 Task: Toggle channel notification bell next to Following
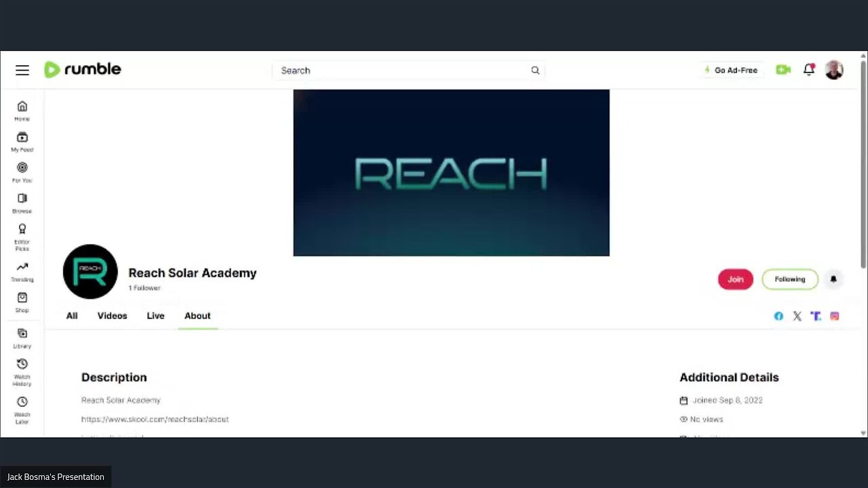tap(833, 279)
